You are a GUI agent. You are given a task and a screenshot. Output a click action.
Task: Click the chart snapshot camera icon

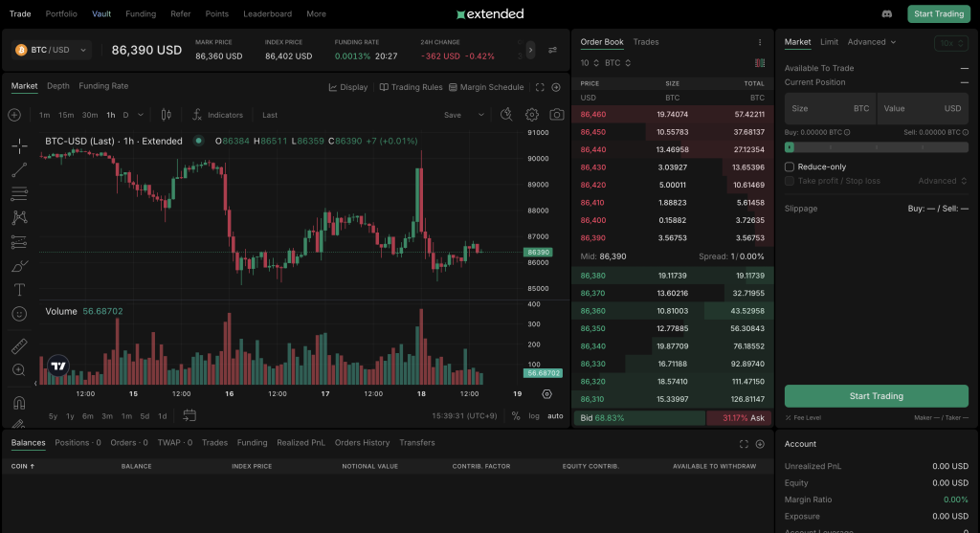(x=556, y=115)
